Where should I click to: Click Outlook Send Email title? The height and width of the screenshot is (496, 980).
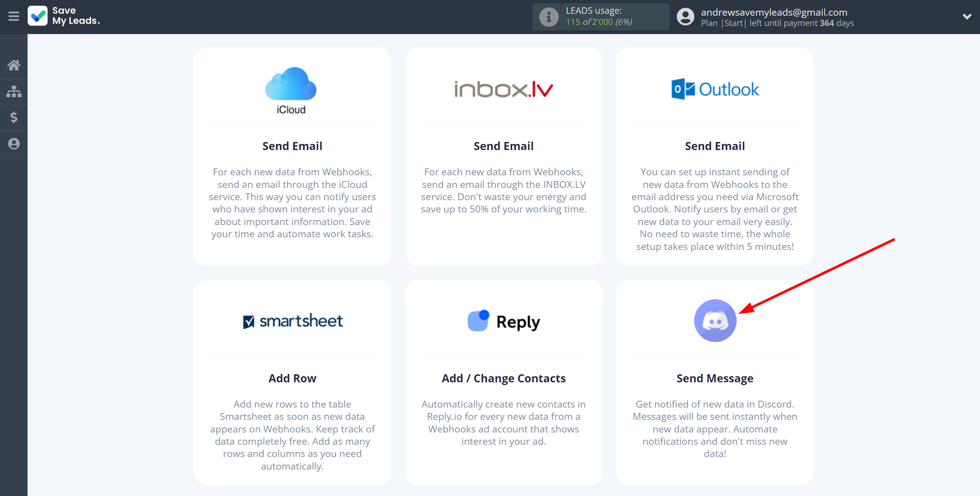(715, 146)
